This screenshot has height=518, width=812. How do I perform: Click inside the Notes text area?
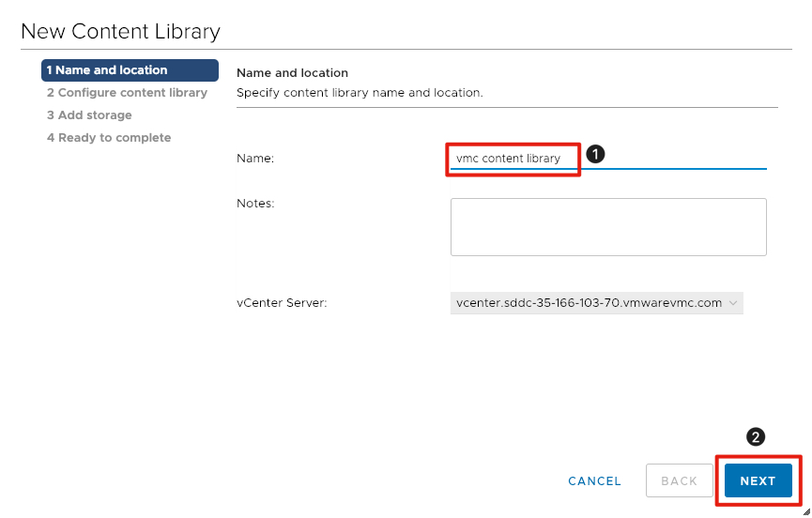(x=608, y=226)
